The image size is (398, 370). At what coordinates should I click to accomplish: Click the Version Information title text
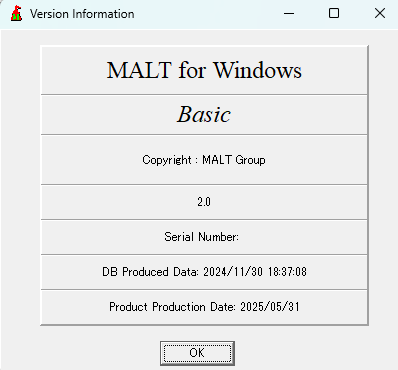82,14
